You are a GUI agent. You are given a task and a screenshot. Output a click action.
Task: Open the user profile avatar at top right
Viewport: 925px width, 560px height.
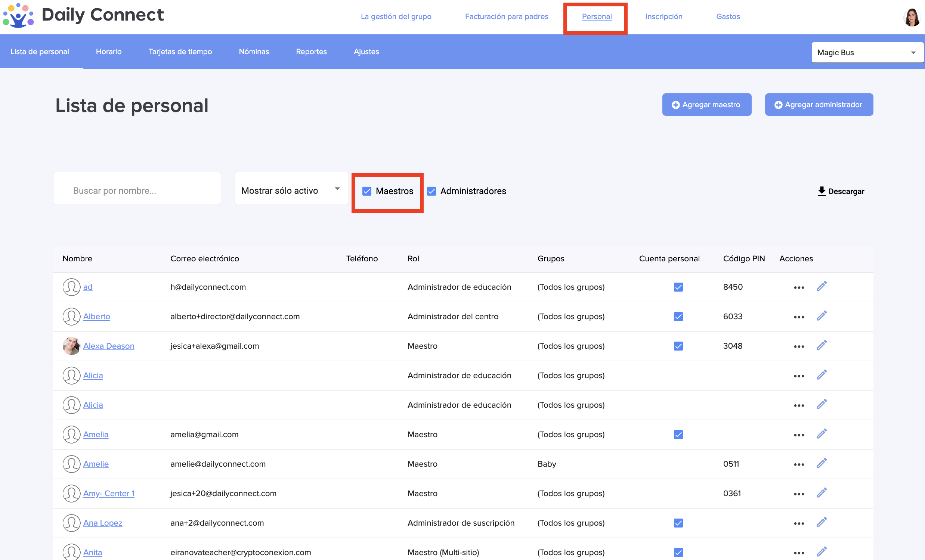(912, 17)
